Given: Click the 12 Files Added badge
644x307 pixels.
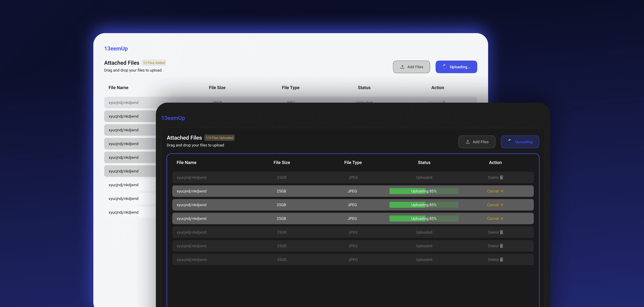Looking at the screenshot, I should click(154, 63).
